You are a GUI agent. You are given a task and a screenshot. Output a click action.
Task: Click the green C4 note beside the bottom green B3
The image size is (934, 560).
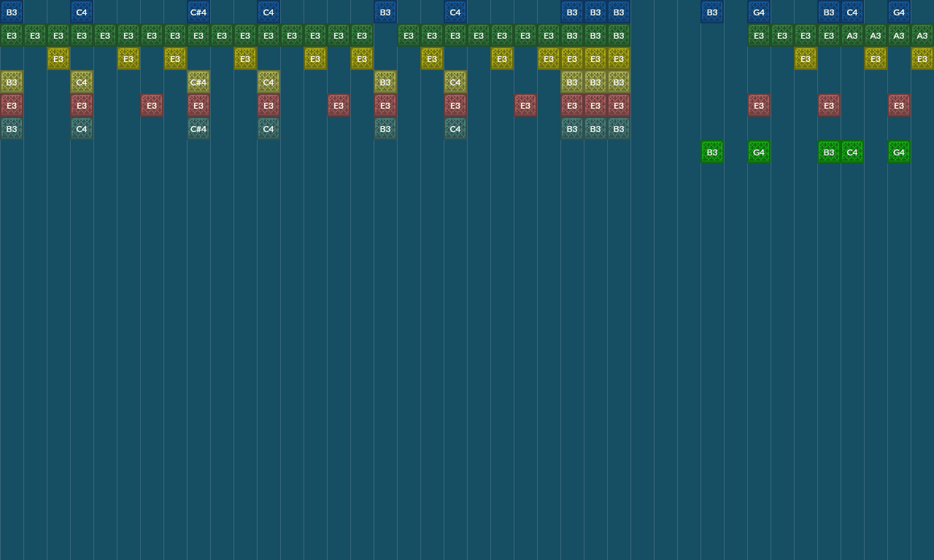pos(852,152)
